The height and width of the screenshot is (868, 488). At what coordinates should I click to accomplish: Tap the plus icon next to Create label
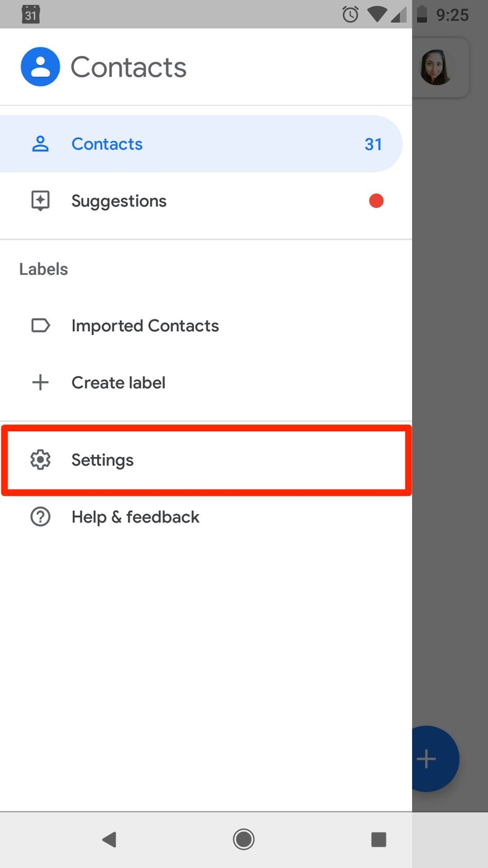pyautogui.click(x=40, y=382)
